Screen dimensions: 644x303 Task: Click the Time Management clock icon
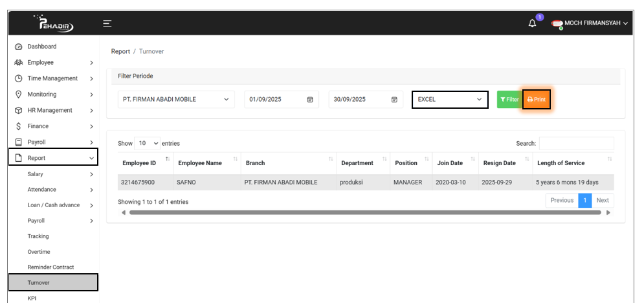tap(18, 78)
